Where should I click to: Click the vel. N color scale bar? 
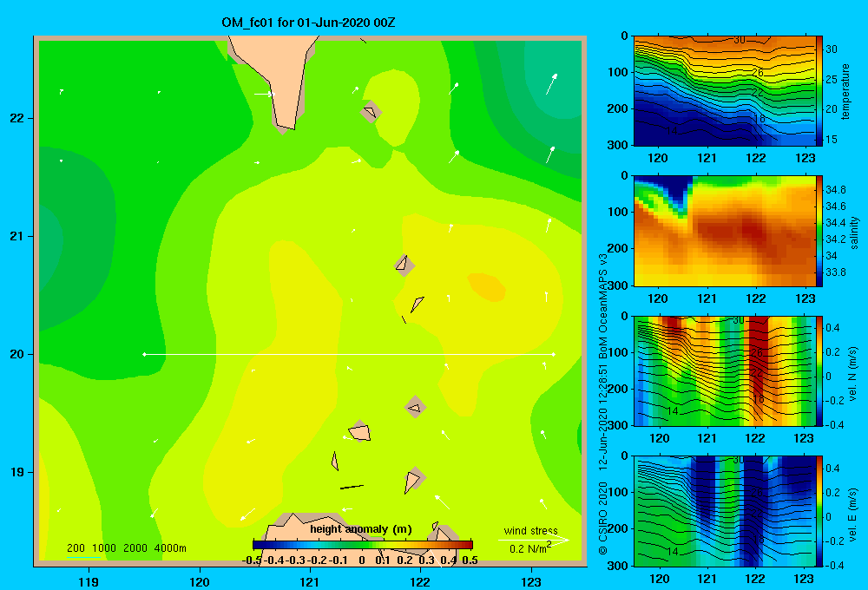[x=820, y=370]
